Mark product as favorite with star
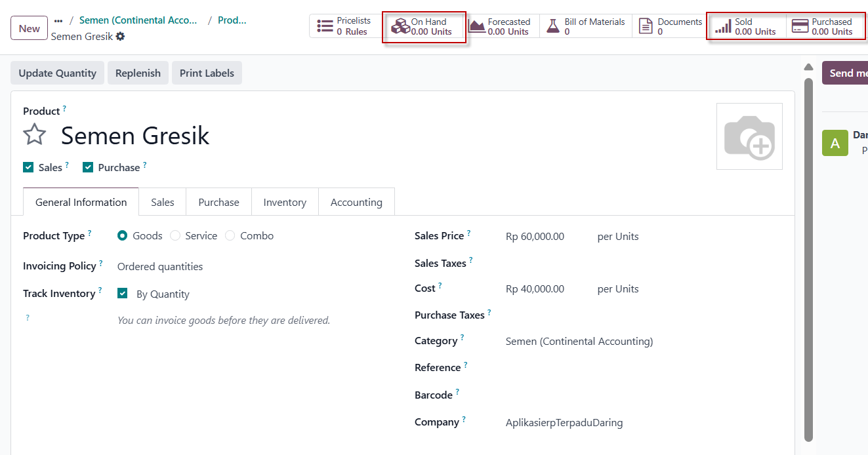The image size is (868, 455). coord(34,135)
